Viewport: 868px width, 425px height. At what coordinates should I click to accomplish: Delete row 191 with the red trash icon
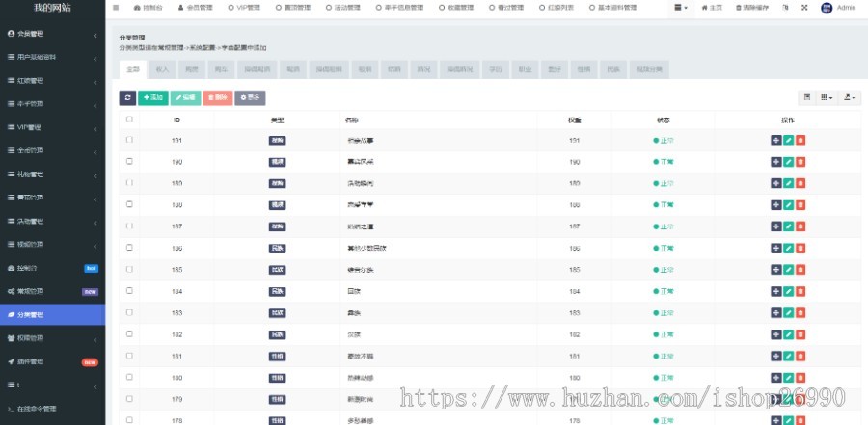click(x=800, y=141)
